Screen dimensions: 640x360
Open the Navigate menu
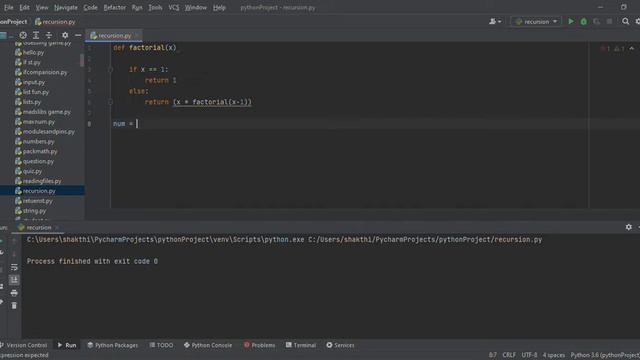click(x=66, y=7)
